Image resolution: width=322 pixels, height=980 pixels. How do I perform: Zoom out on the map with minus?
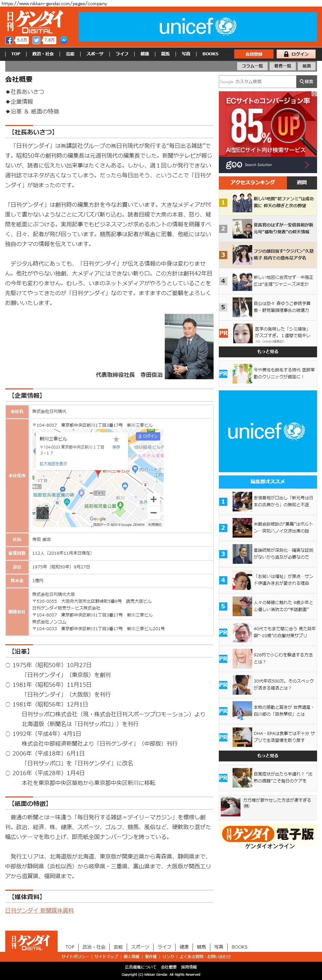(x=154, y=512)
